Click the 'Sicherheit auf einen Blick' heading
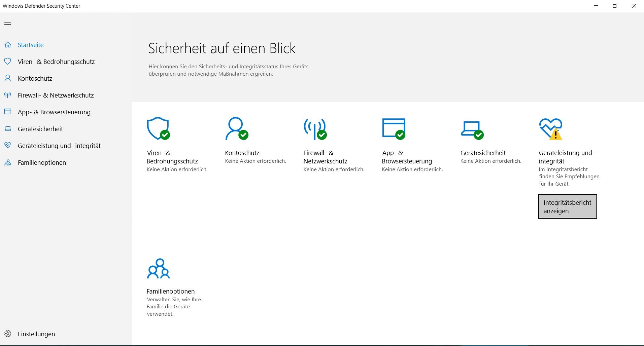This screenshot has width=644, height=346. click(x=222, y=48)
